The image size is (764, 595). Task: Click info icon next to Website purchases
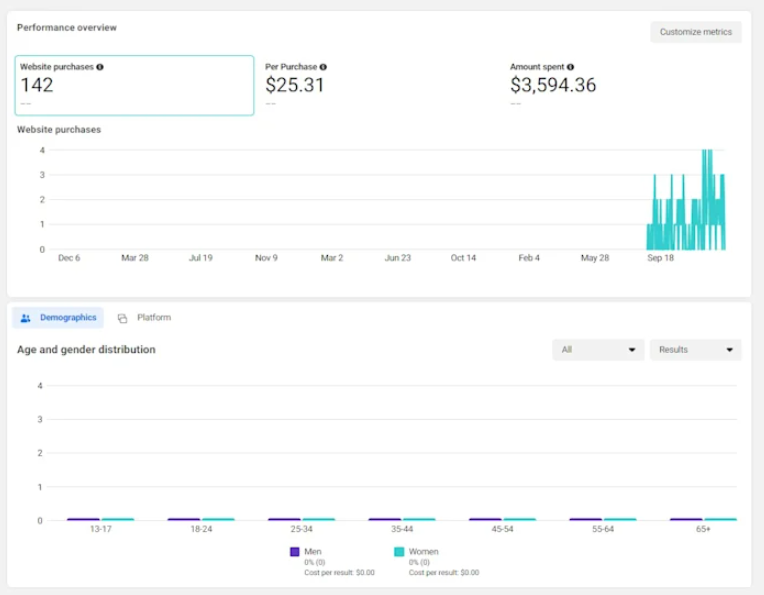coord(100,67)
